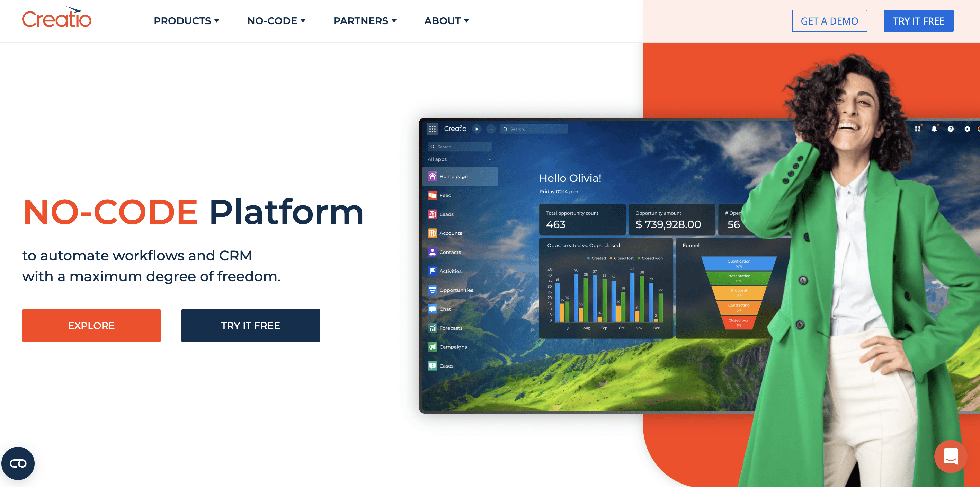Click the 'Hello Olivia!' greeting text
The image size is (980, 487).
pos(570,178)
